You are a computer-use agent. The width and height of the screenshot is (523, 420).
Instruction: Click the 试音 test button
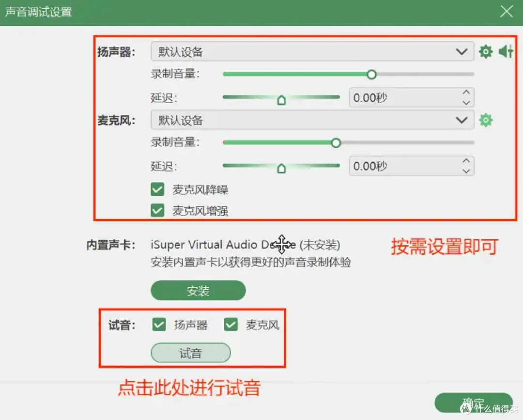tap(190, 353)
